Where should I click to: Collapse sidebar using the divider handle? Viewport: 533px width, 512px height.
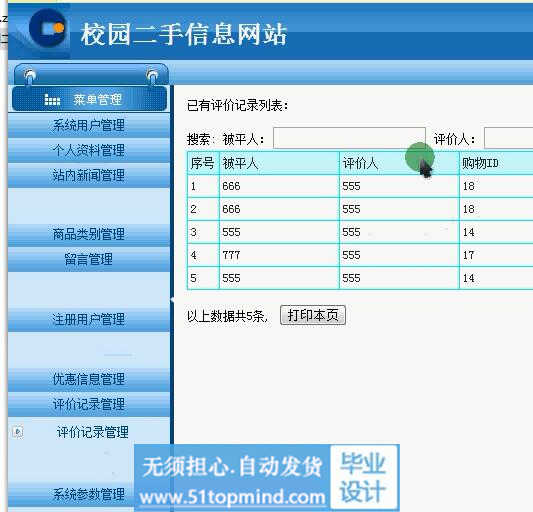click(x=172, y=300)
